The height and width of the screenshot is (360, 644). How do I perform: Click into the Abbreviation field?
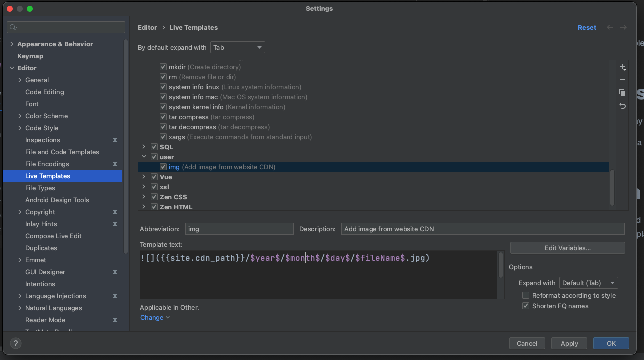[239, 229]
